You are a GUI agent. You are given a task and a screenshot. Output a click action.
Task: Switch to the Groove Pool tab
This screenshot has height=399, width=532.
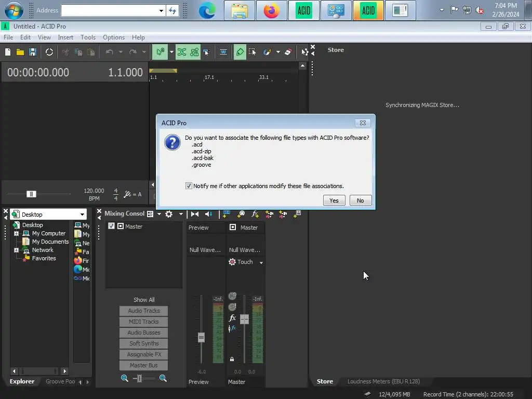tap(60, 381)
